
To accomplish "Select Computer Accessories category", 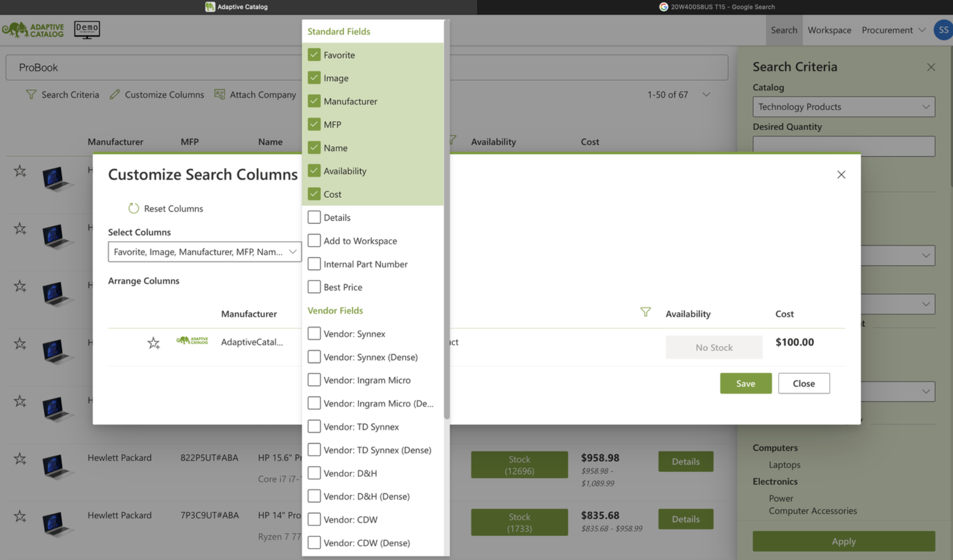I will coord(813,511).
